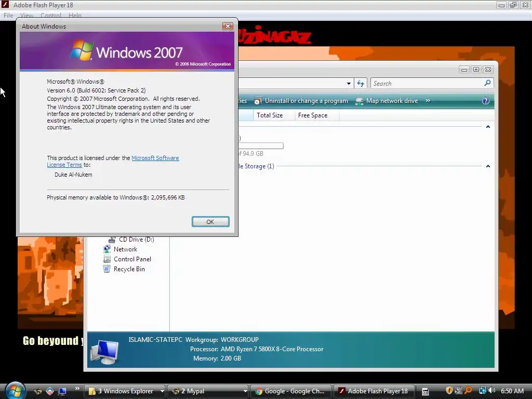Click the Network tree icon

click(107, 249)
